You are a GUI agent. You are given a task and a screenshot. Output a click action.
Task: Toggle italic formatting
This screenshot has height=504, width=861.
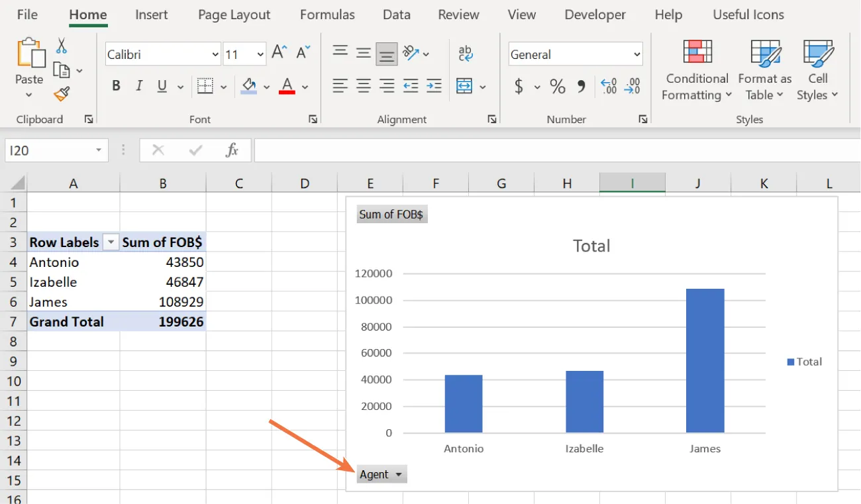coord(139,85)
